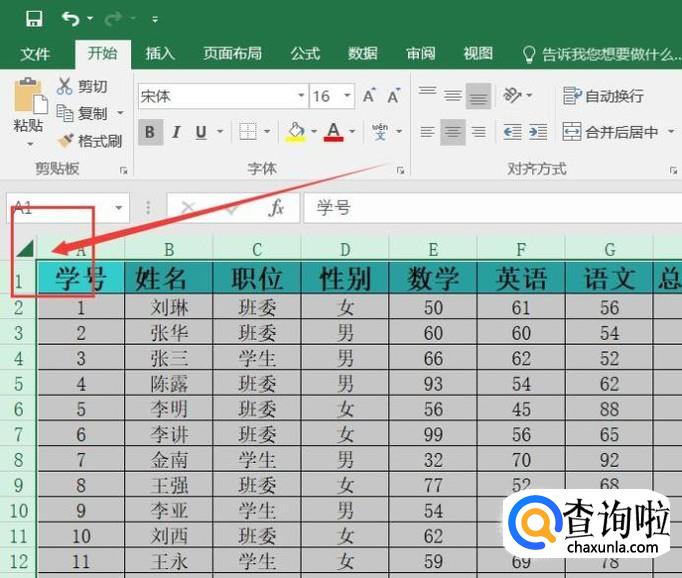Viewport: 682px width, 578px height.
Task: Open the font size 16 dropdown
Action: click(x=347, y=95)
